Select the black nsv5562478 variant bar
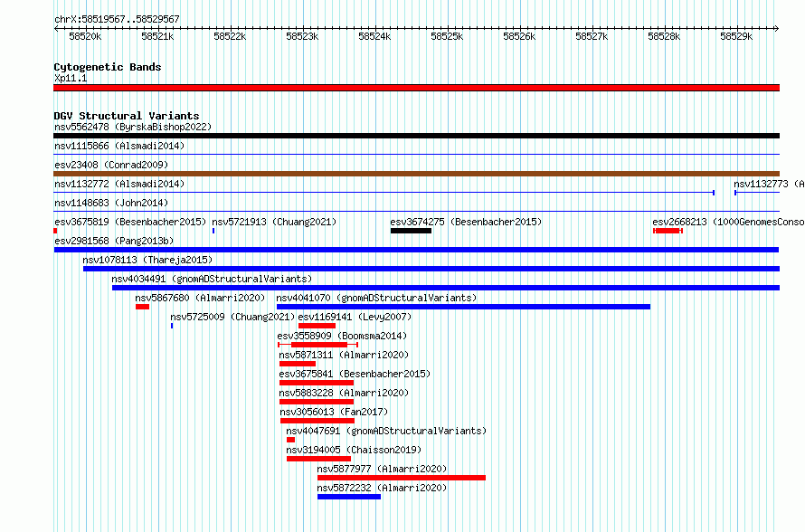Image resolution: width=805 pixels, height=532 pixels. (x=416, y=136)
